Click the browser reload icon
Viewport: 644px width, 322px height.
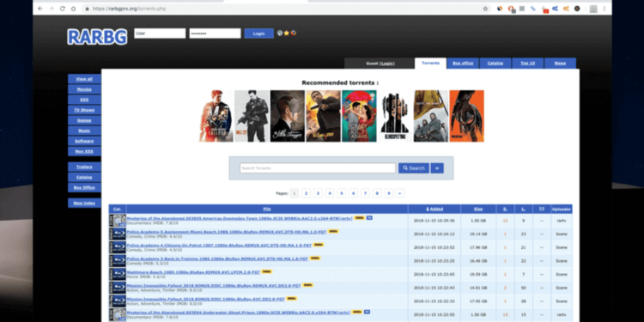(x=63, y=9)
